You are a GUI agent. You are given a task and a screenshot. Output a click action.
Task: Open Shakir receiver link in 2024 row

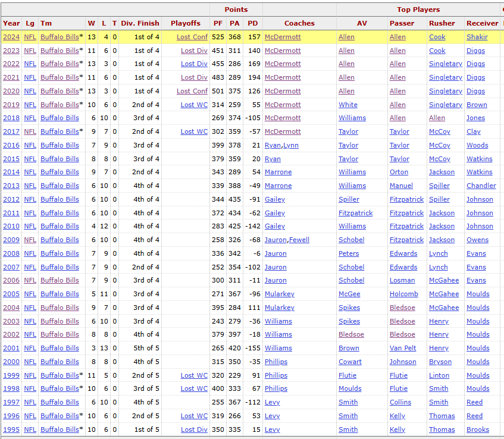point(477,37)
